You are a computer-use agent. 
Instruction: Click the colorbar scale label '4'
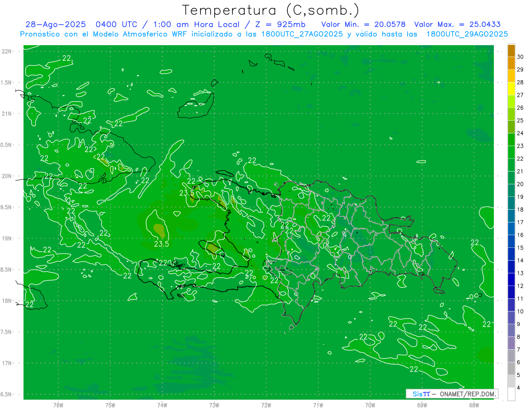(519, 388)
